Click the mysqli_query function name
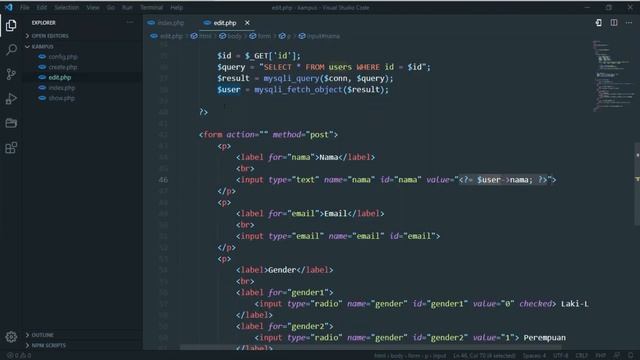Screen dimensions: 640x360 pos(291,78)
